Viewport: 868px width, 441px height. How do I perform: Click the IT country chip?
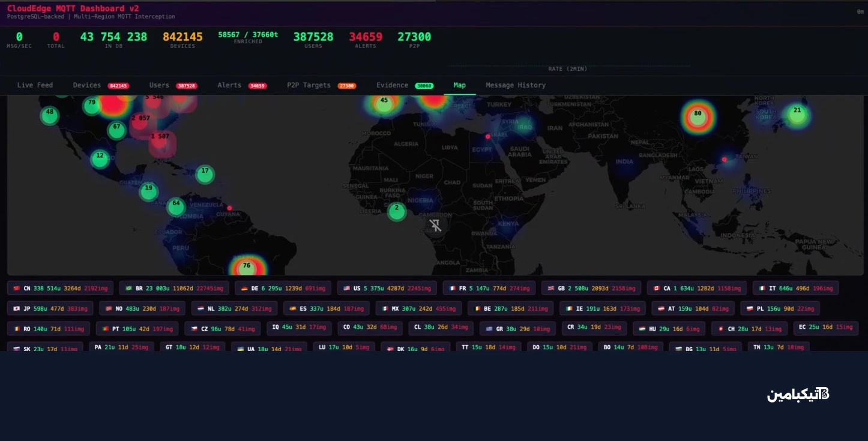[x=796, y=289]
